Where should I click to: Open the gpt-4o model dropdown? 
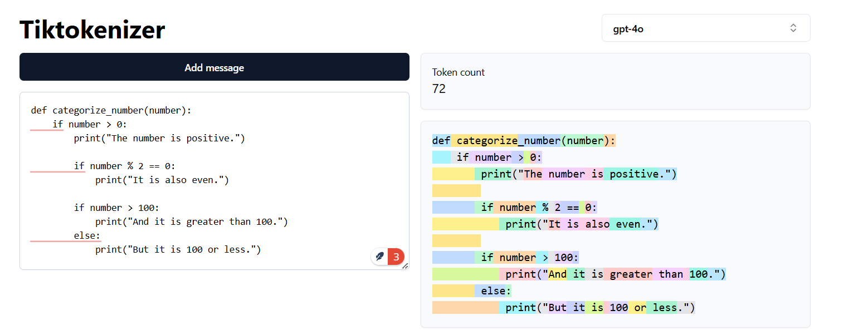tap(705, 28)
